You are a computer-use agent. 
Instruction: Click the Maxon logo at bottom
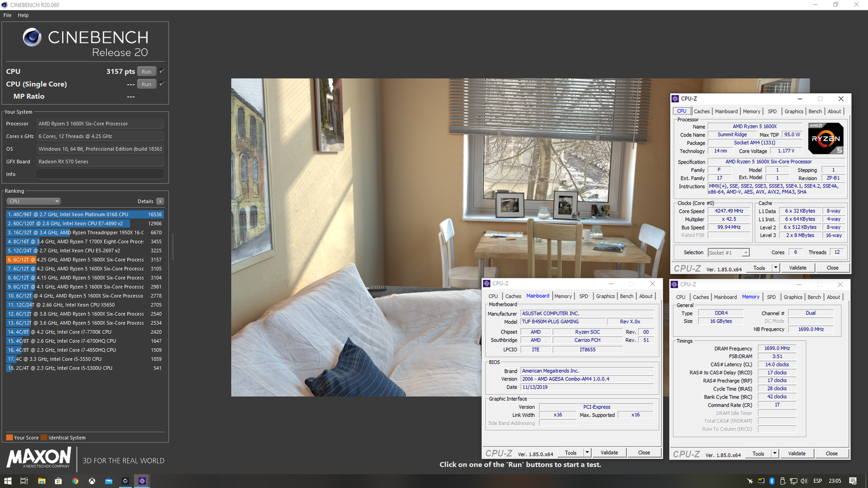click(x=39, y=458)
